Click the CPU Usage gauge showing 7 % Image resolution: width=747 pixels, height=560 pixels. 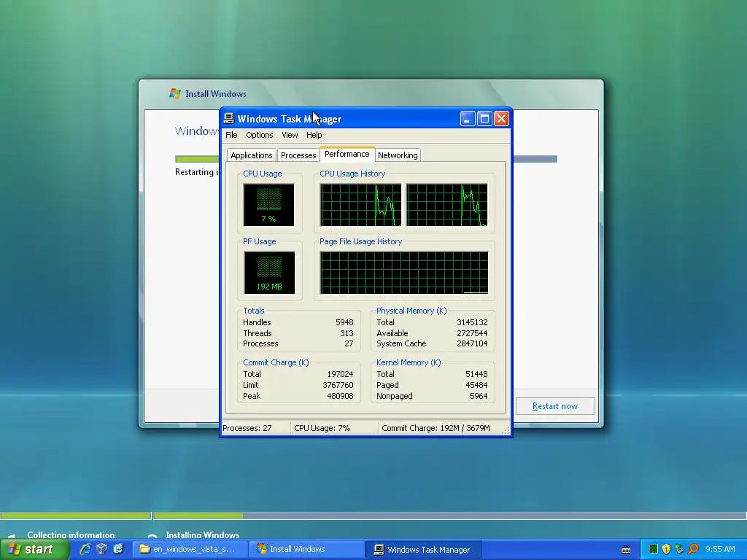tap(268, 205)
